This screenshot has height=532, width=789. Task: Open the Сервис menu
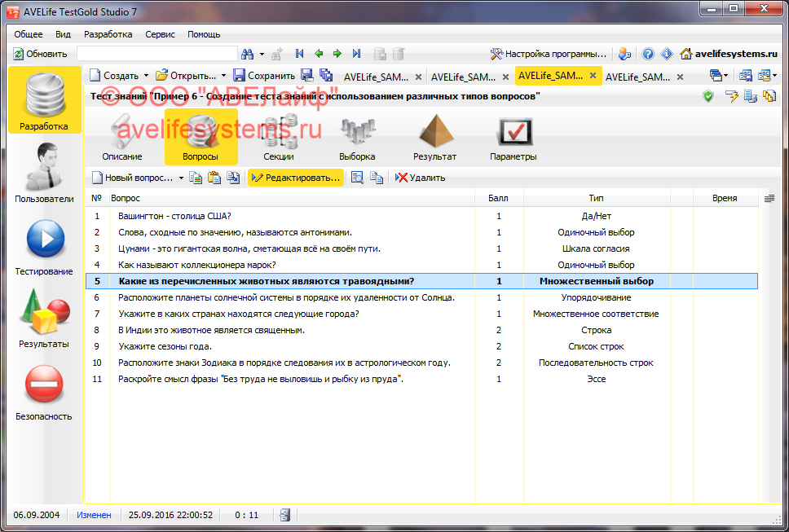(160, 34)
